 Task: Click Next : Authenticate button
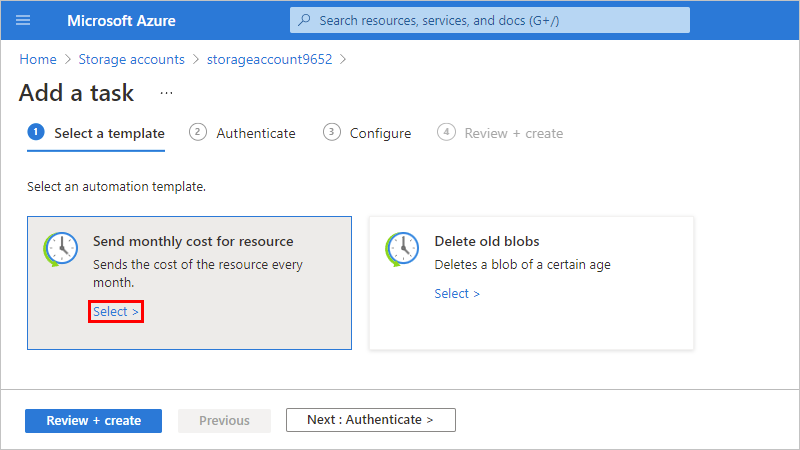[370, 420]
